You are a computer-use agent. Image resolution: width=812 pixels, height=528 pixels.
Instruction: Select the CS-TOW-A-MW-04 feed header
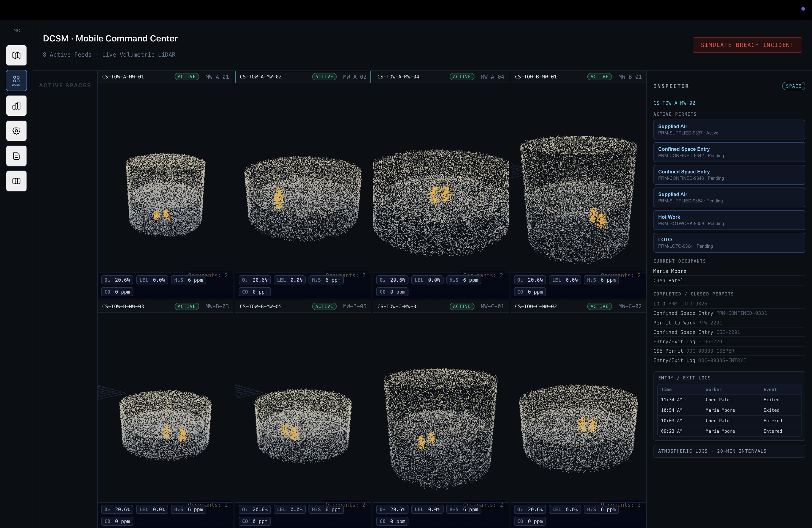click(x=441, y=77)
